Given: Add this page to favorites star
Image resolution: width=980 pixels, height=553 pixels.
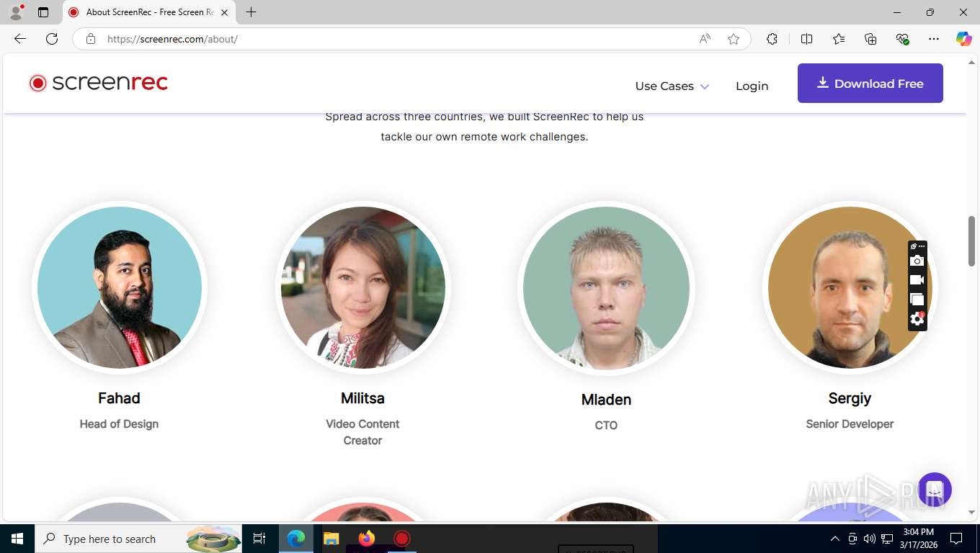Looking at the screenshot, I should 734,39.
